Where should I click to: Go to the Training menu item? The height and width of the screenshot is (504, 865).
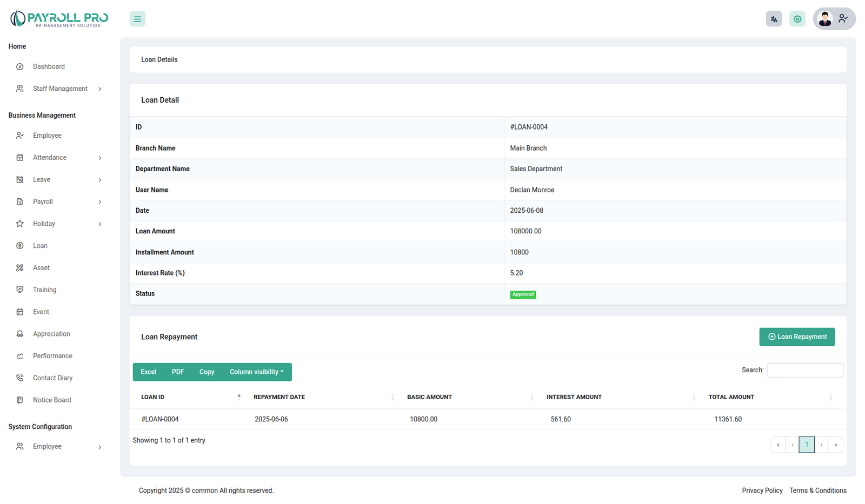[x=44, y=290]
